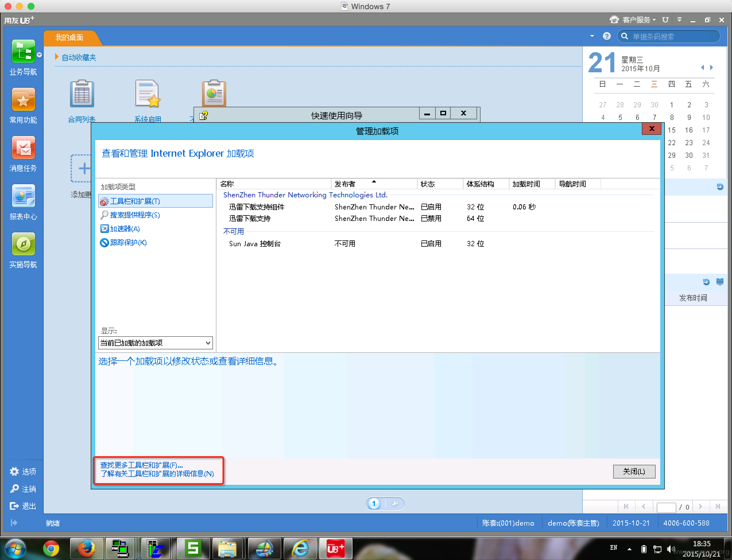
Task: Open the 业务导航 sidebar icon
Action: pyautogui.click(x=23, y=51)
